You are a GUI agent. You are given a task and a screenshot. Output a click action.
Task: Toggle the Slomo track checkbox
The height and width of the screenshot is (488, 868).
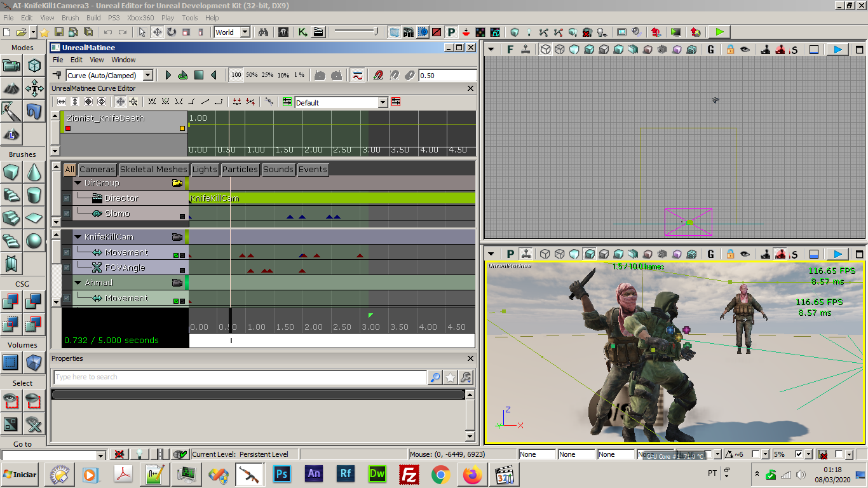click(x=67, y=213)
